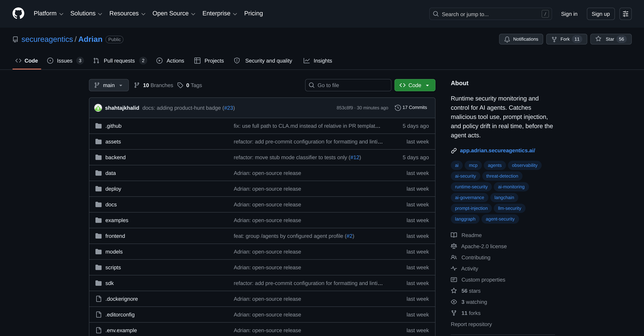Click the observability topic tag
This screenshot has height=336, width=644.
(525, 165)
